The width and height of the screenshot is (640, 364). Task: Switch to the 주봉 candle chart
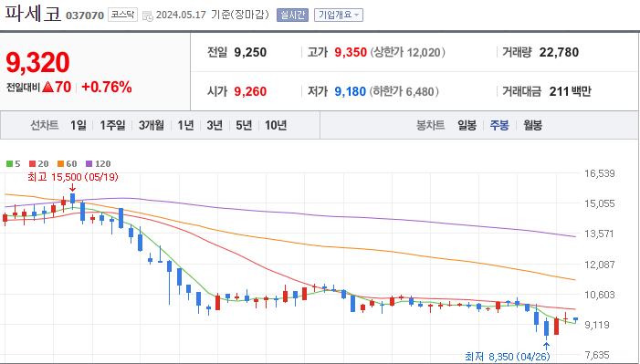(x=499, y=125)
